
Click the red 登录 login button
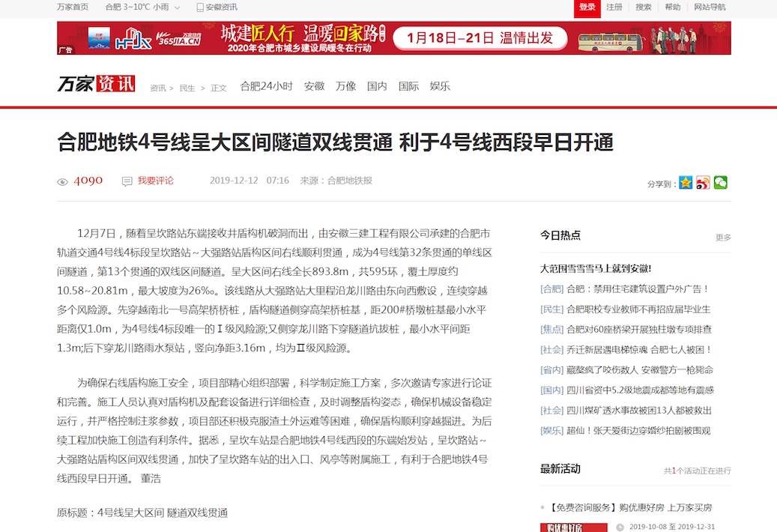coord(587,7)
